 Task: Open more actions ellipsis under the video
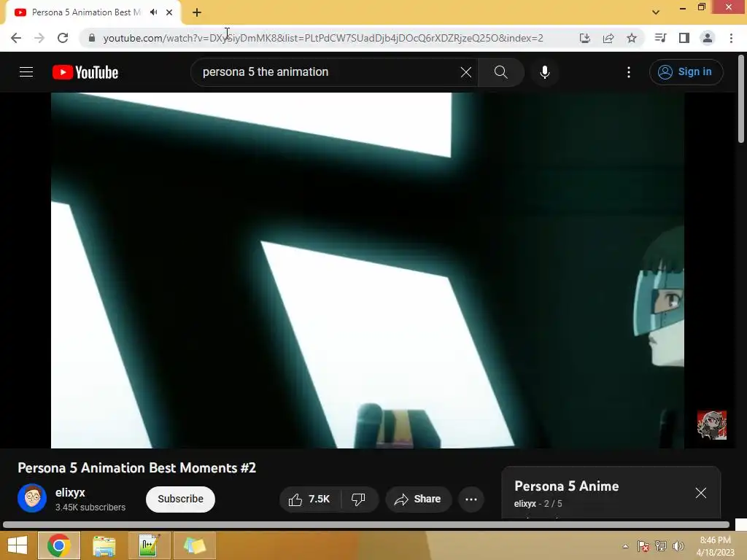[471, 499]
